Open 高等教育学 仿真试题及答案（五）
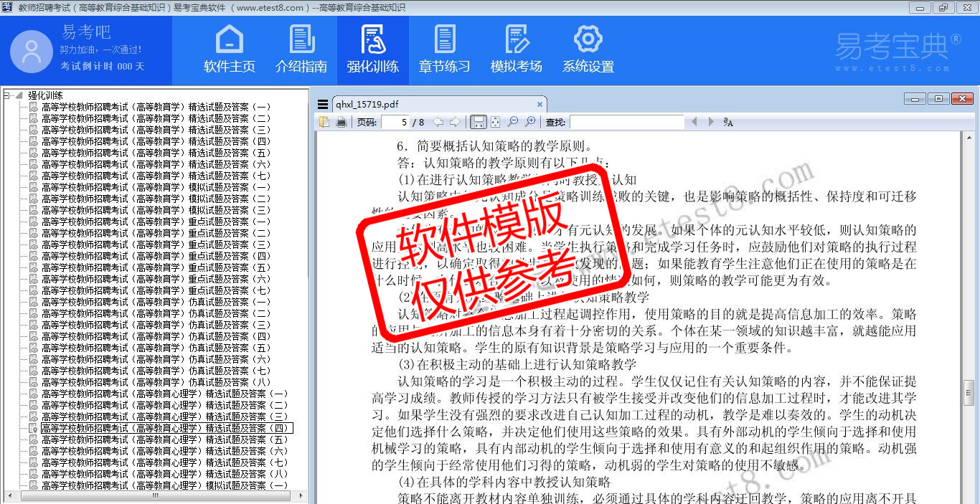Image resolution: width=980 pixels, height=504 pixels. (156, 348)
